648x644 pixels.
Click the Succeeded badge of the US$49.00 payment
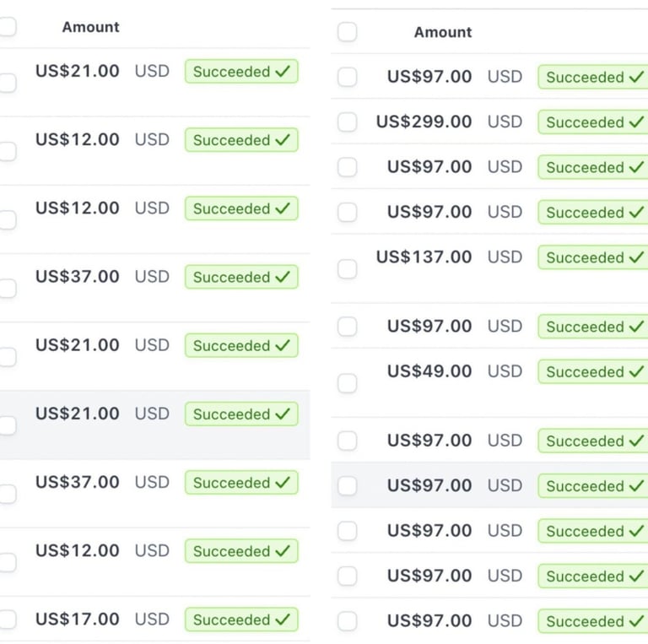pyautogui.click(x=585, y=371)
